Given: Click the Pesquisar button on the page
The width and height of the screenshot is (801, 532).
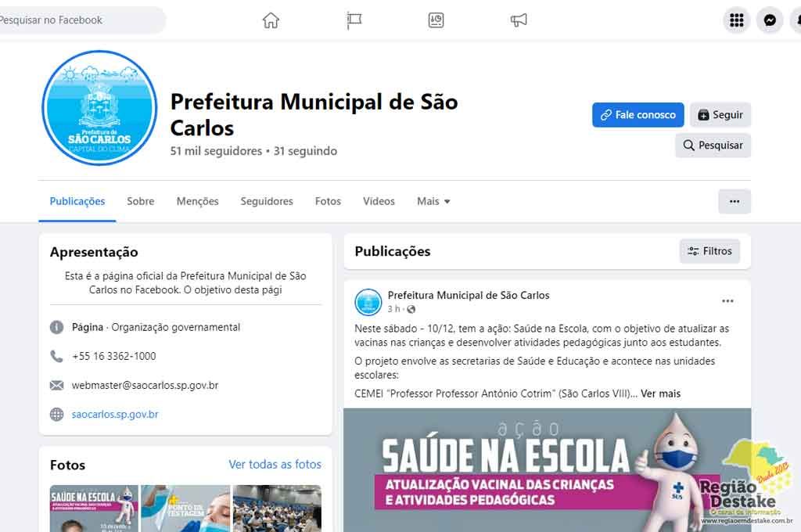Looking at the screenshot, I should (713, 146).
